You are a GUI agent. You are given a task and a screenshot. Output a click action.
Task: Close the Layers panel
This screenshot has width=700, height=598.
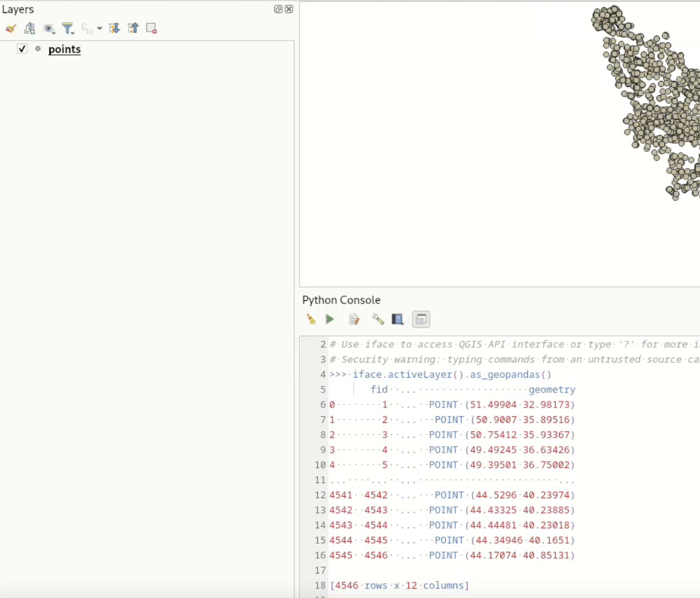(289, 9)
